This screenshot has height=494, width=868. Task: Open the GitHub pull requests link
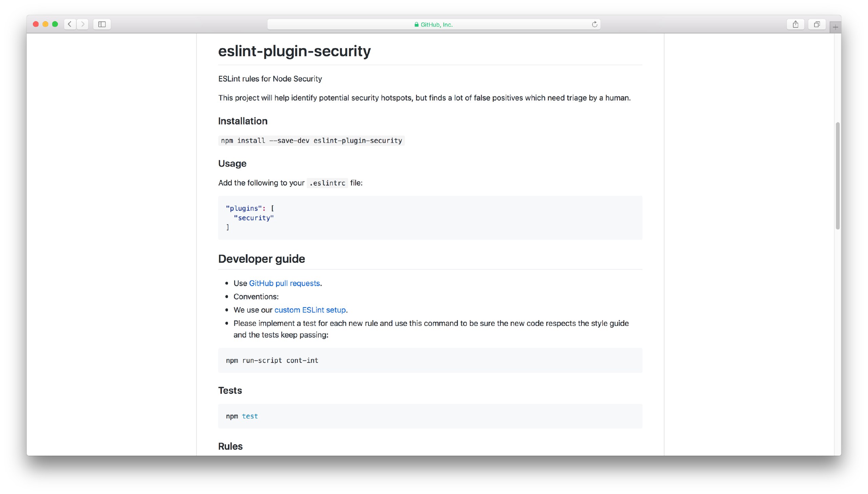284,283
